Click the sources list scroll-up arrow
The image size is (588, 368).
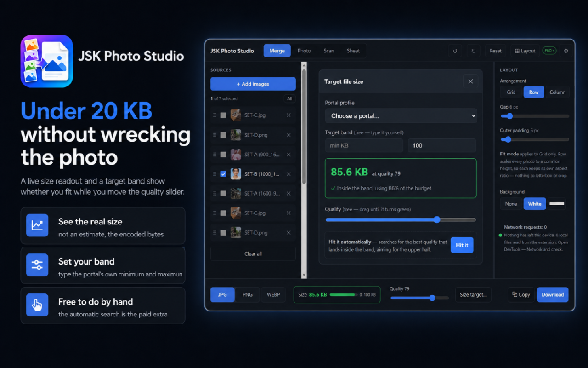[304, 66]
